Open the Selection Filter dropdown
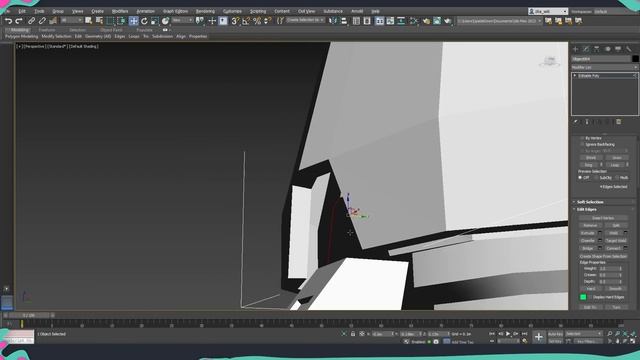Screen dimensions: 640x360 pyautogui.click(x=71, y=20)
